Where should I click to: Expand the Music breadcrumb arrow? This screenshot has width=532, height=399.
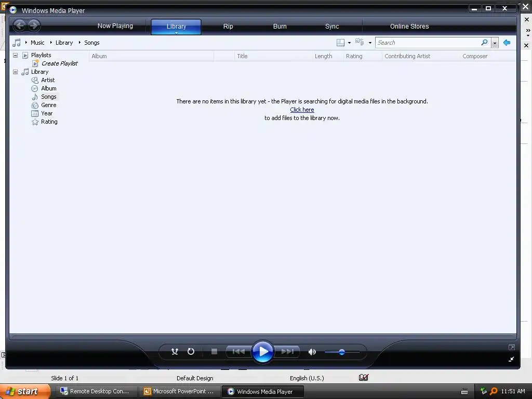coord(26,43)
